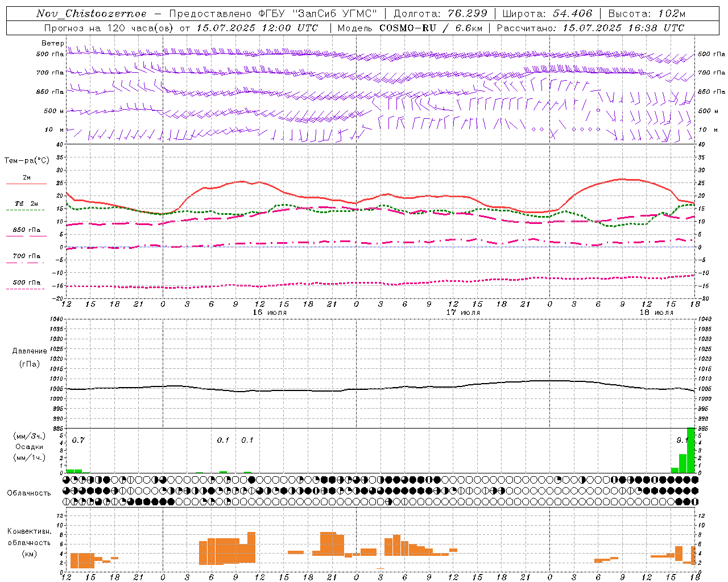Click the 850 гПа entry in temperature legend
Viewport: 728px width, 582px height.
click(x=26, y=230)
